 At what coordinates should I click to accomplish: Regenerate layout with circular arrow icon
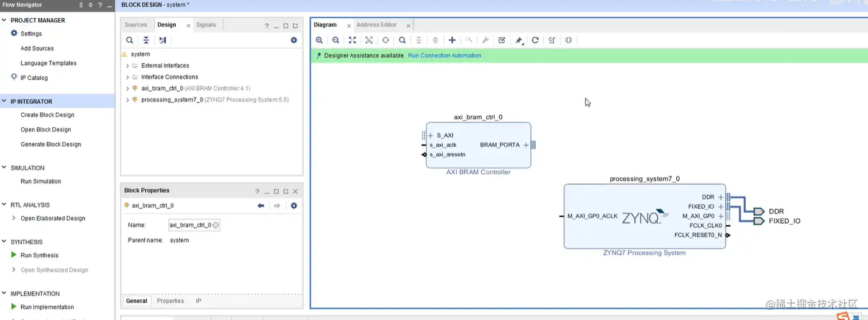(535, 40)
